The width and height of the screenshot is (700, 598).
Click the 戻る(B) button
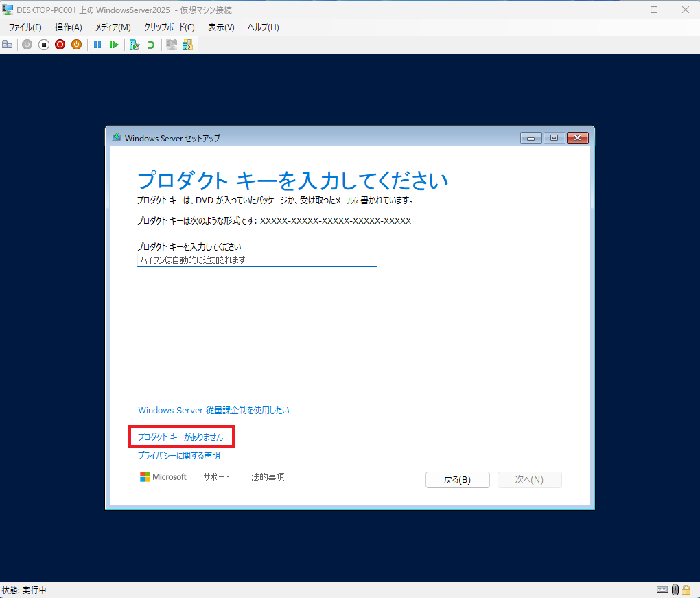(458, 480)
